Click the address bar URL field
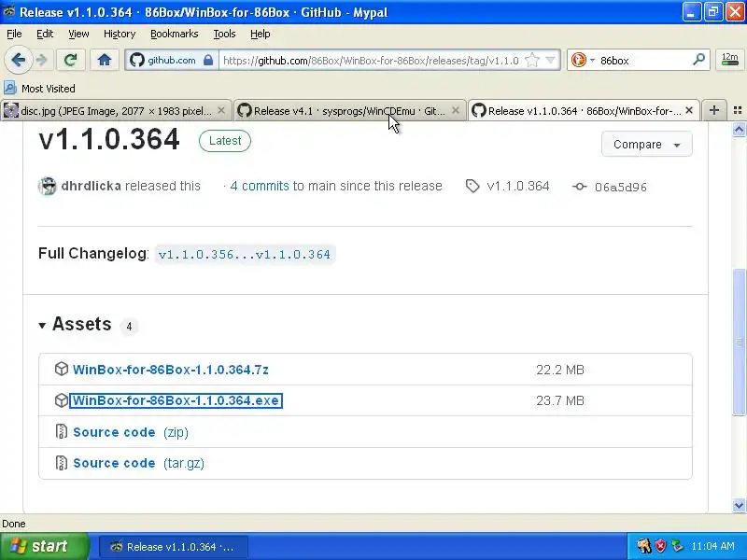Image resolution: width=747 pixels, height=560 pixels. (371, 61)
